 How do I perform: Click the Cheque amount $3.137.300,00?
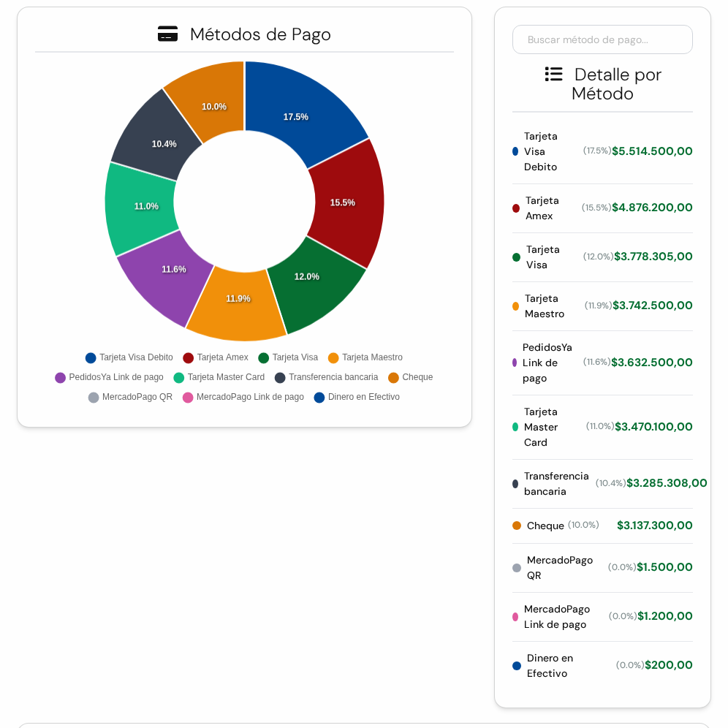pyautogui.click(x=654, y=525)
